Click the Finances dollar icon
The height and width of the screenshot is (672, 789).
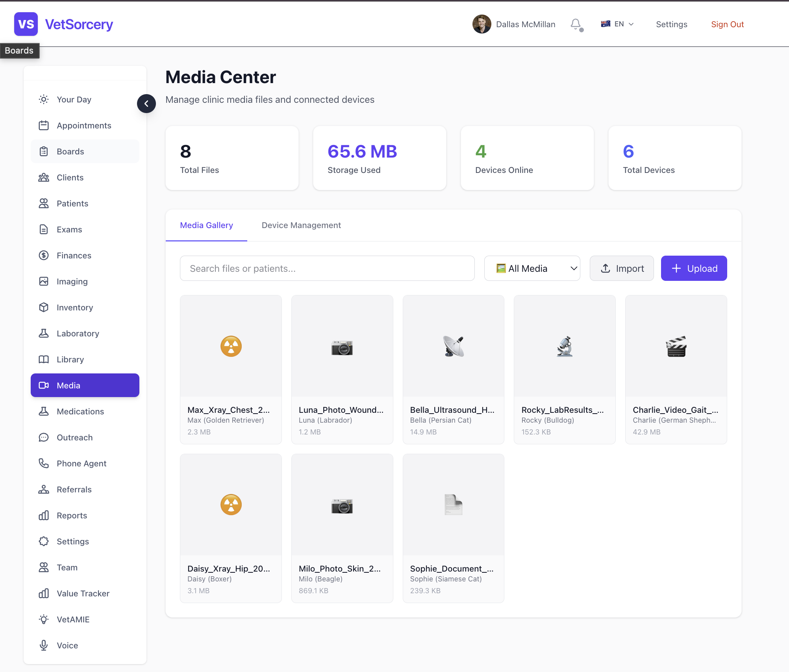44,255
